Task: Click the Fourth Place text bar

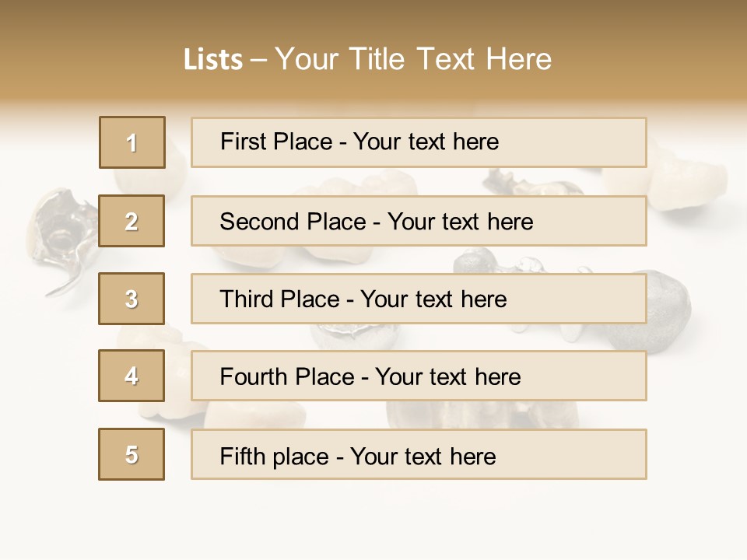Action: (419, 376)
